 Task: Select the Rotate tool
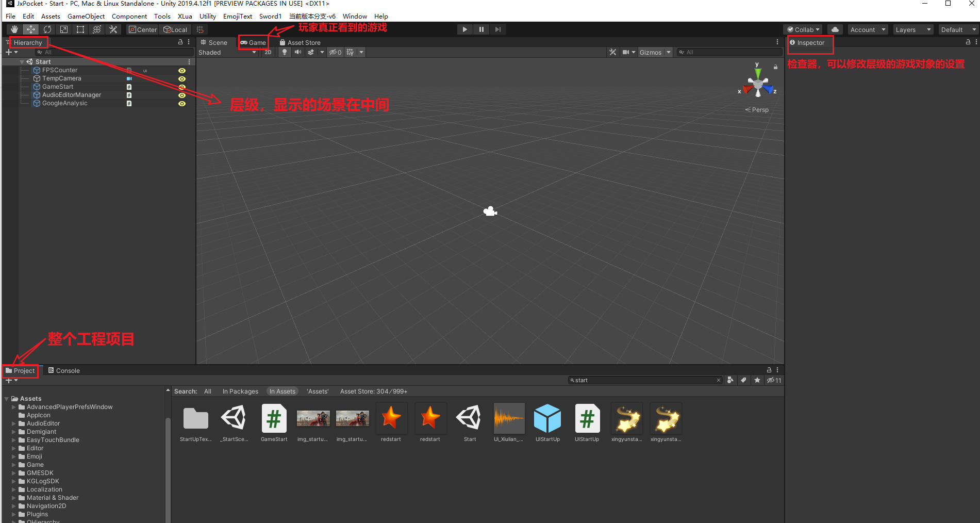click(x=47, y=29)
